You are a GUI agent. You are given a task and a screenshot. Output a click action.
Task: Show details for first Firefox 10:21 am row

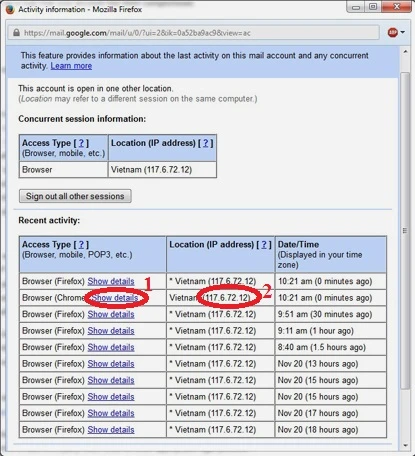(x=111, y=281)
